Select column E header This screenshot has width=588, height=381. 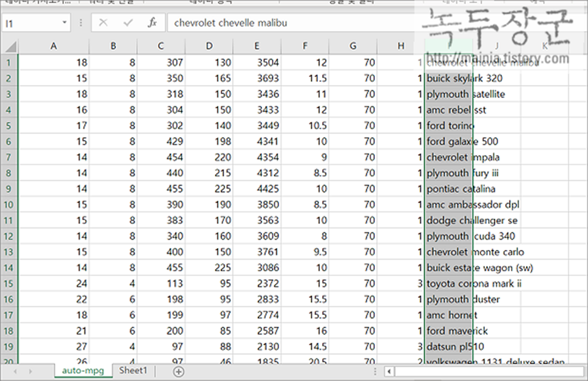[257, 46]
